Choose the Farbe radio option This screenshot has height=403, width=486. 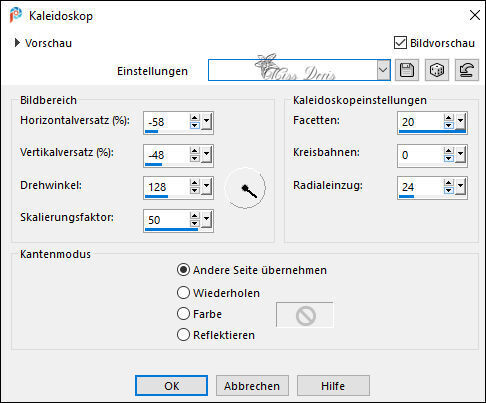click(x=183, y=314)
